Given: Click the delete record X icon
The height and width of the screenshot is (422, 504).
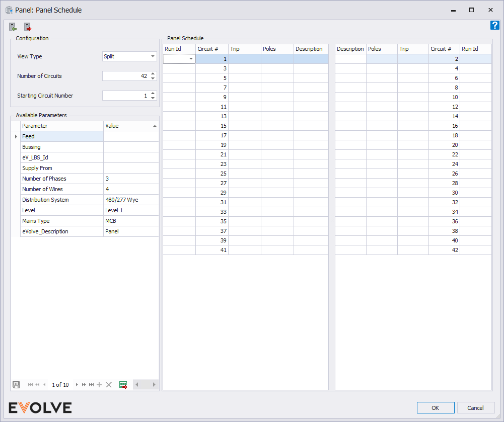Looking at the screenshot, I should pos(108,385).
